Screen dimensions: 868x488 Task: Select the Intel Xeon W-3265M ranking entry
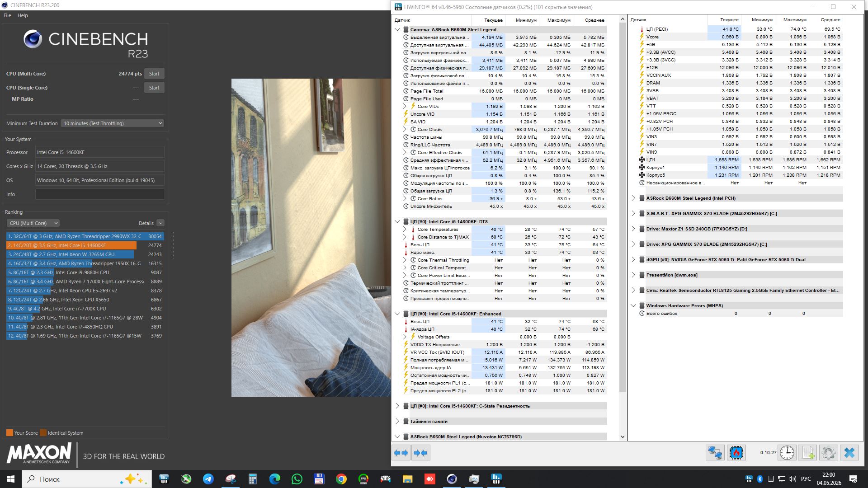point(85,254)
